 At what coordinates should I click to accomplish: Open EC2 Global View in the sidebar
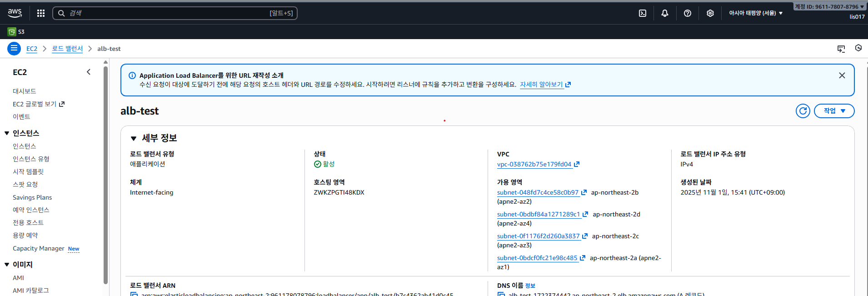(x=35, y=104)
